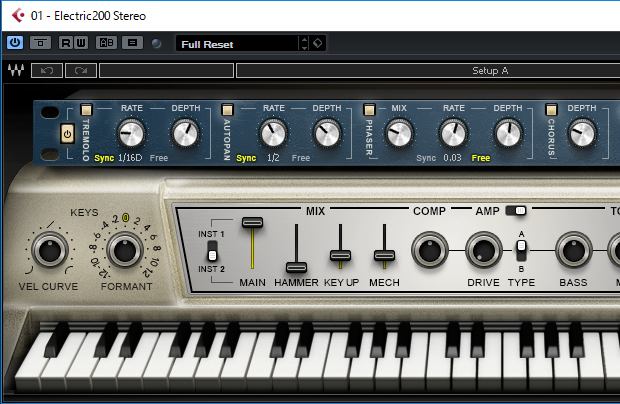
Task: Click the Phaser Rate knob
Action: pos(453,134)
